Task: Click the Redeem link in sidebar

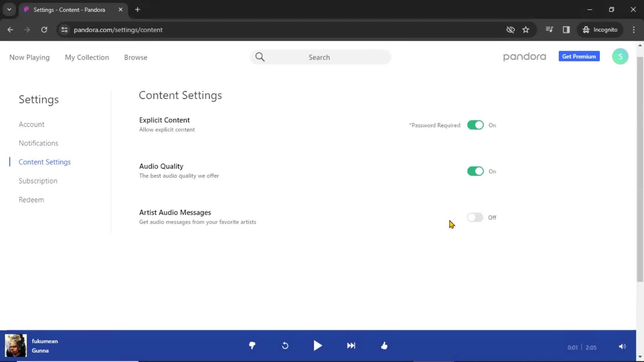Action: tap(31, 199)
